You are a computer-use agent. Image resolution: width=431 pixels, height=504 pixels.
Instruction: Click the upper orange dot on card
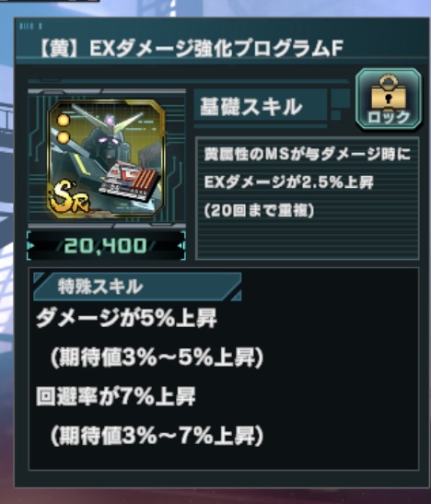pos(64,120)
